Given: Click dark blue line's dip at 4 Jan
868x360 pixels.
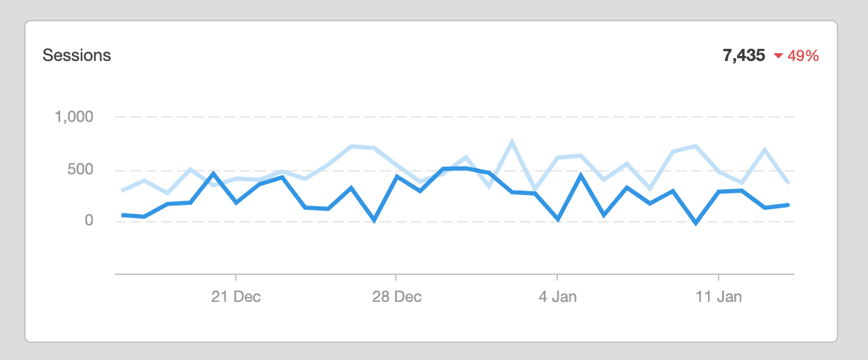Looking at the screenshot, I should [558, 220].
